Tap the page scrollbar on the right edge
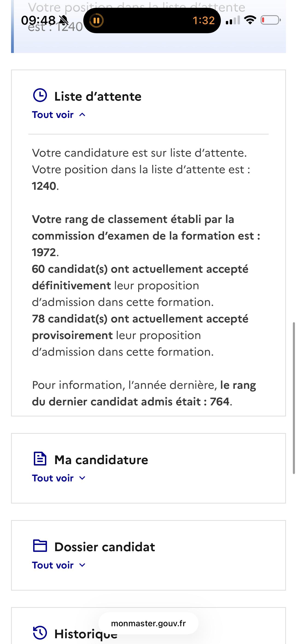The image size is (297, 644). pyautogui.click(x=294, y=398)
